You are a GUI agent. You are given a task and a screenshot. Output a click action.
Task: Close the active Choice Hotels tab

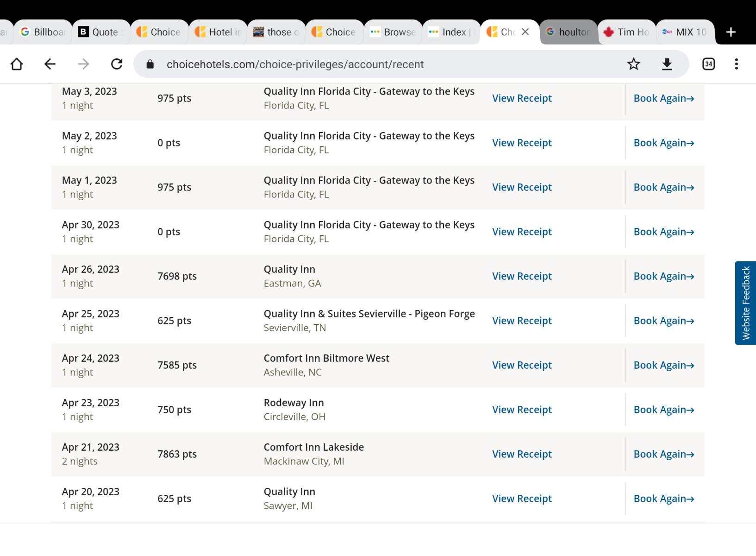pos(525,32)
